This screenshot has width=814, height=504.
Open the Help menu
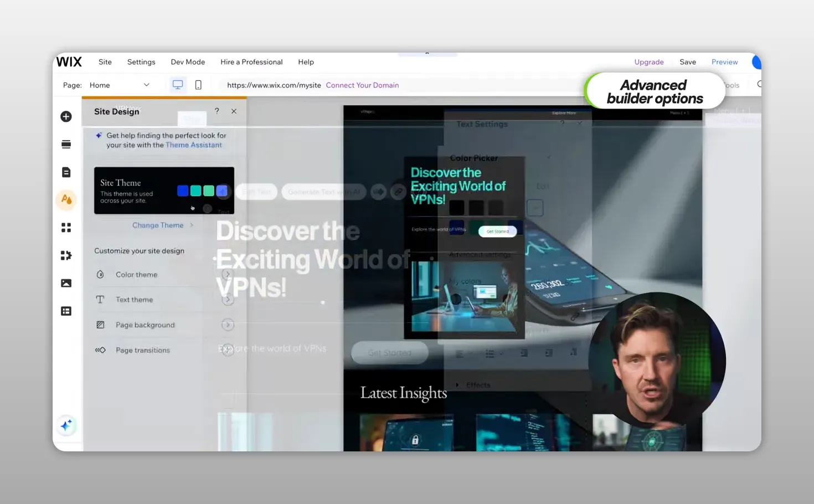(306, 62)
